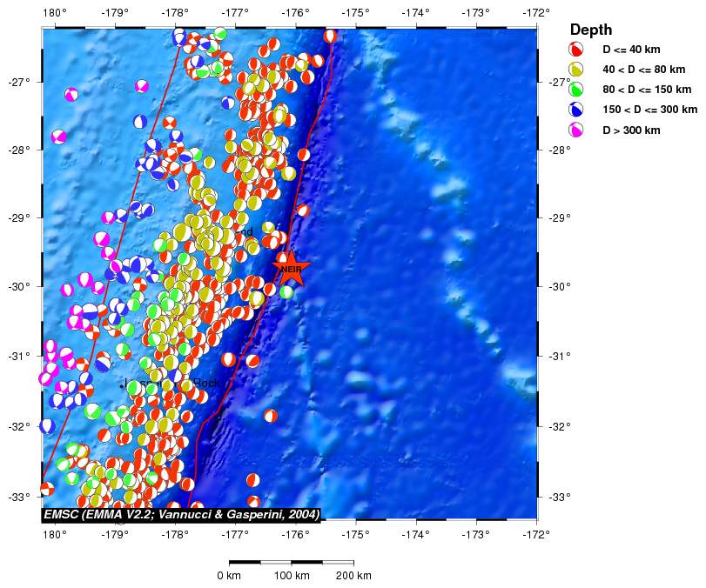Click the "100 km" scale bar label

coord(292,576)
